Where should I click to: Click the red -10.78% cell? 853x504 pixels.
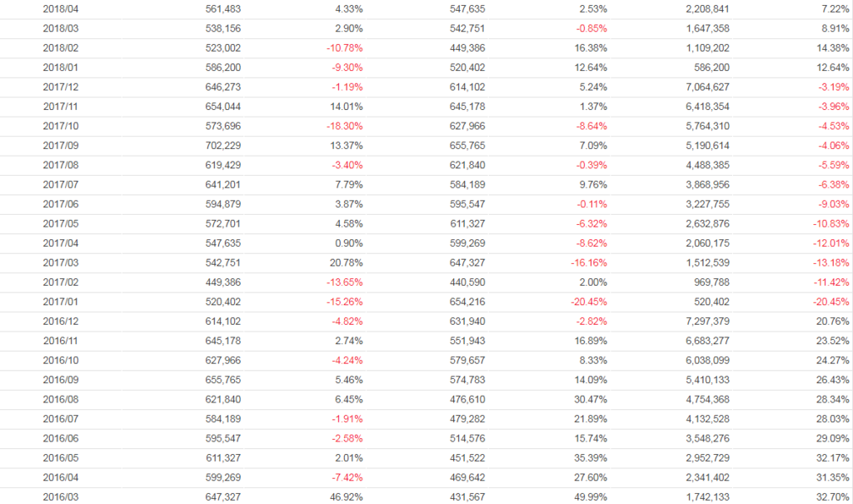(x=344, y=47)
